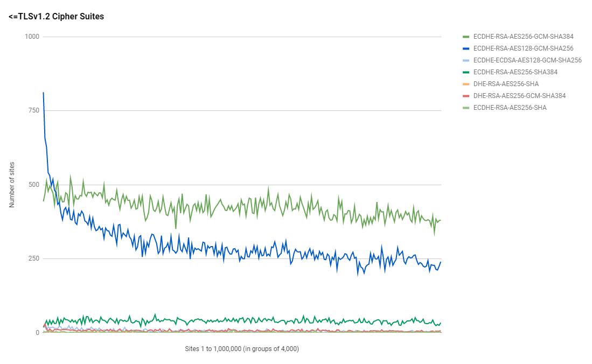Screen dimensions: 592x364
Task: Select the ECDHE-RSA-AES128-GCM-SHA256 legend label
Action: point(523,49)
